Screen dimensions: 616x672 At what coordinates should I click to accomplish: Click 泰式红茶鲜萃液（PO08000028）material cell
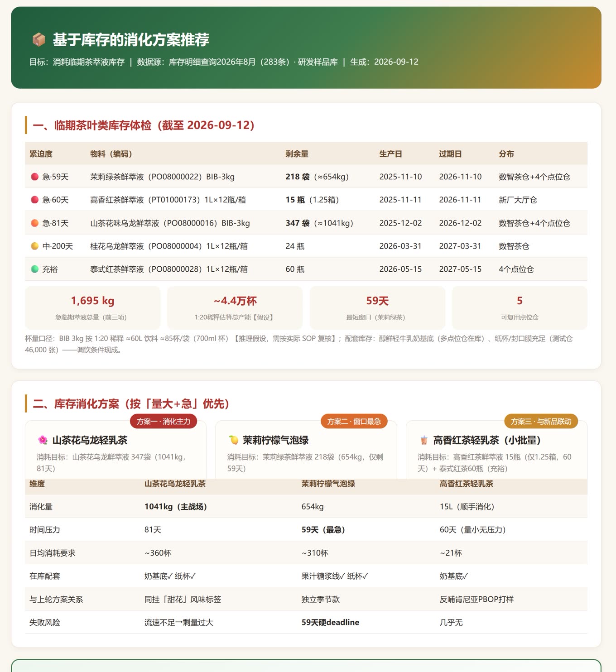pyautogui.click(x=169, y=269)
